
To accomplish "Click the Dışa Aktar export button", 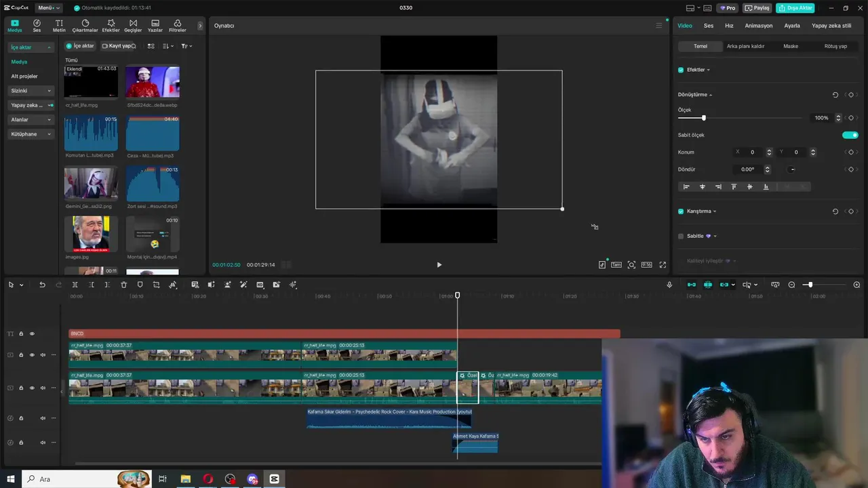I will click(x=795, y=8).
